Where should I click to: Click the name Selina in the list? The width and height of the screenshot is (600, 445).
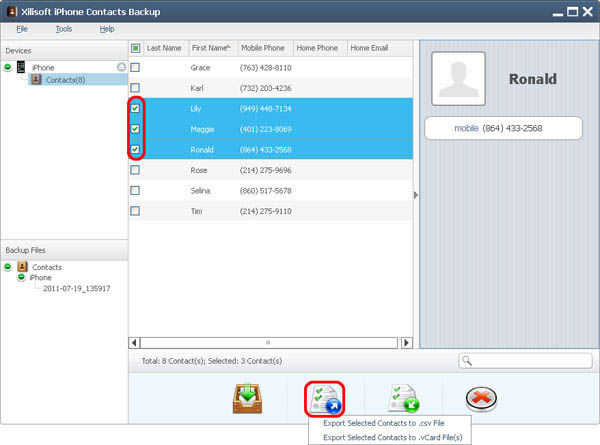[x=200, y=191]
